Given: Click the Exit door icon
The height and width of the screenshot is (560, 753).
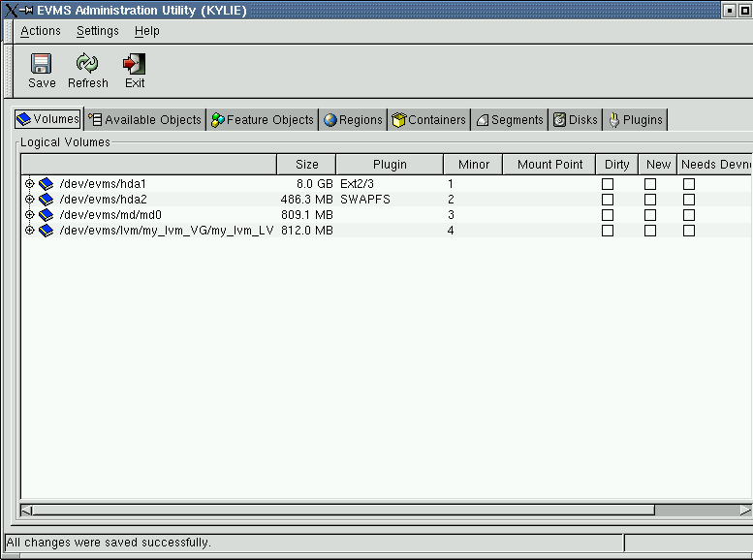Looking at the screenshot, I should (135, 64).
